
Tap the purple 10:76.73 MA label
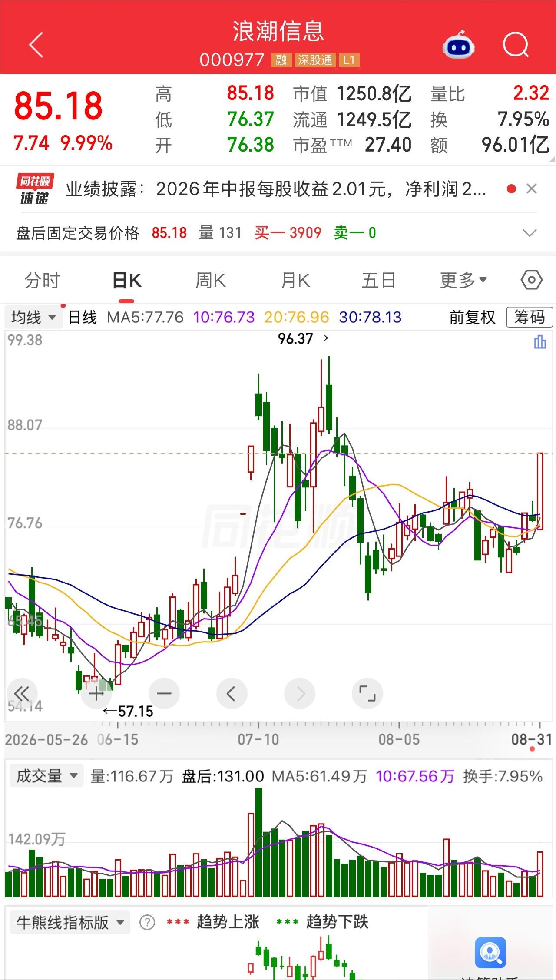click(224, 317)
